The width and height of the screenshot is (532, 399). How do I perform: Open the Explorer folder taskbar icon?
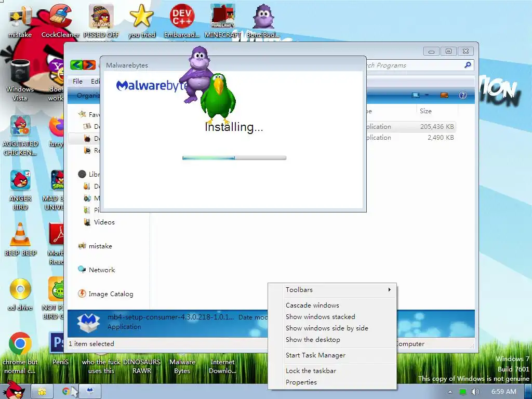42,392
